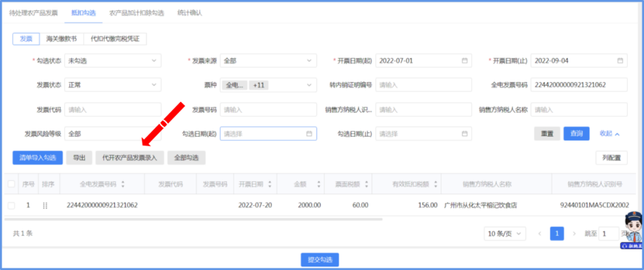This screenshot has height=270, width=644.
Task: Click calendar icon in 勾选日期(起) field
Action: click(309, 134)
